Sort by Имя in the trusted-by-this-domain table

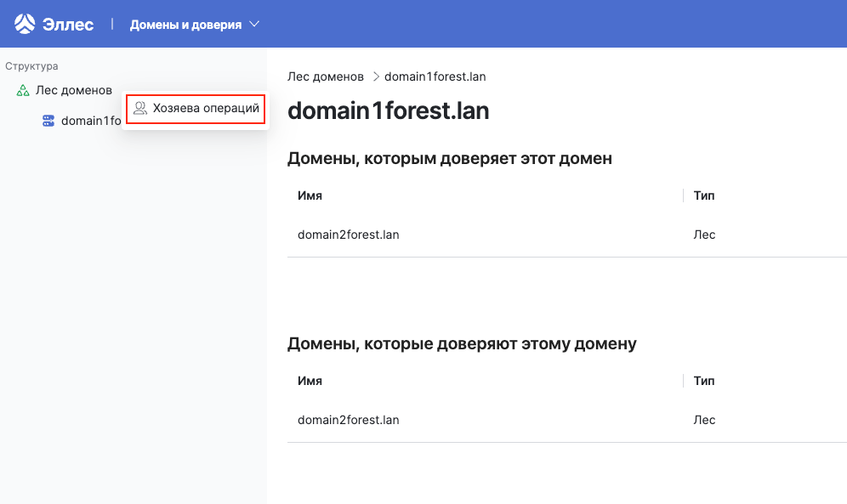(310, 195)
